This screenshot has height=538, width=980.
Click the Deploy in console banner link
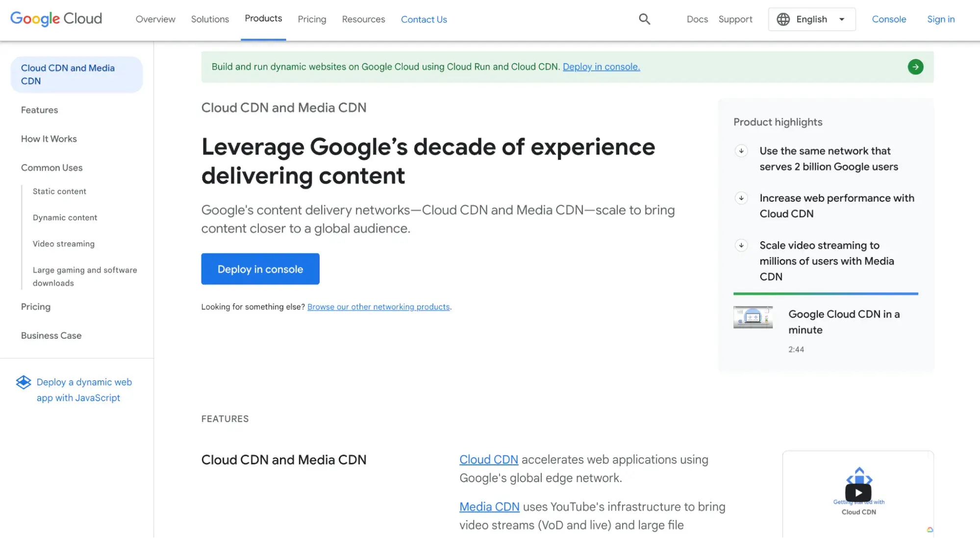point(601,67)
